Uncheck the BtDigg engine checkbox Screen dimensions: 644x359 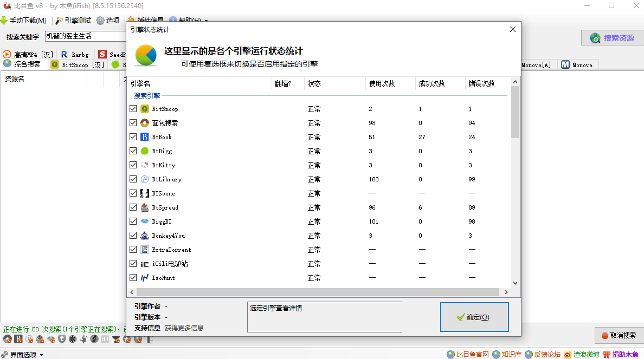coord(133,151)
